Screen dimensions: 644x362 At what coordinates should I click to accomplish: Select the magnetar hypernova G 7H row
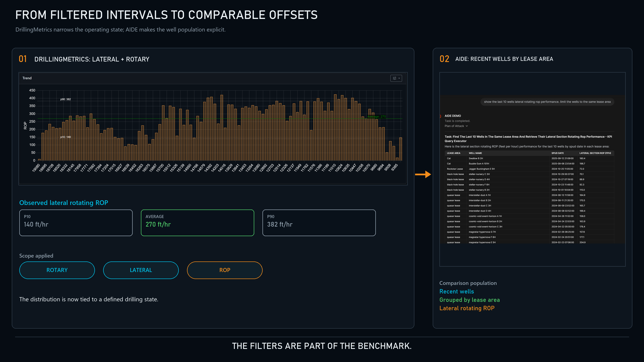[529, 232]
